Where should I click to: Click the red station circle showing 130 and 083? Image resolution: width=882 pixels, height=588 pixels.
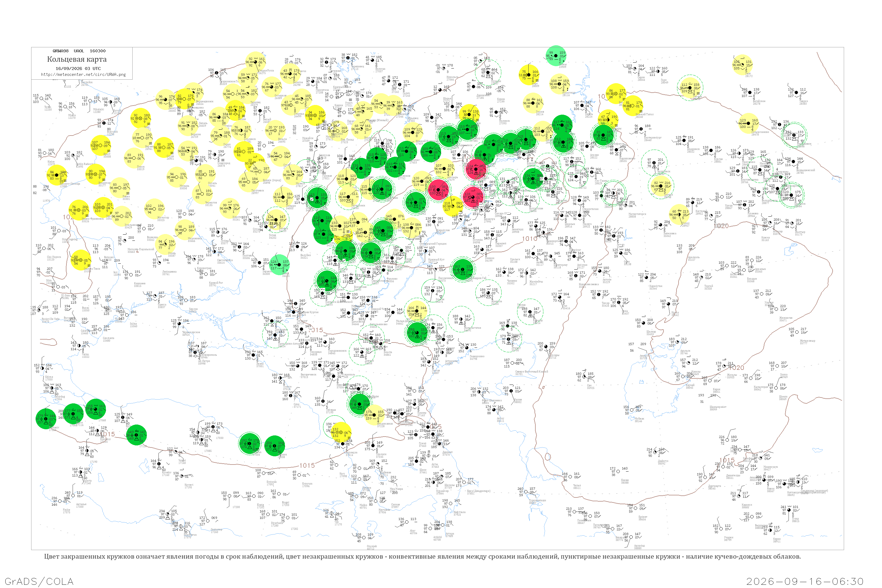438,190
